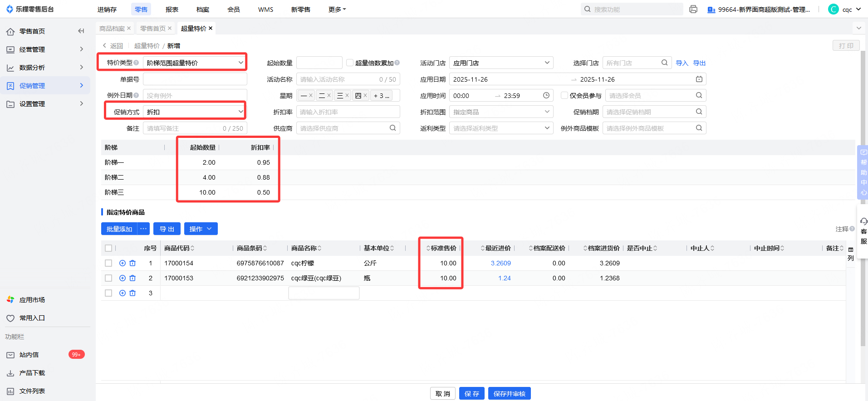Remove the 一 weekday tag

point(311,95)
